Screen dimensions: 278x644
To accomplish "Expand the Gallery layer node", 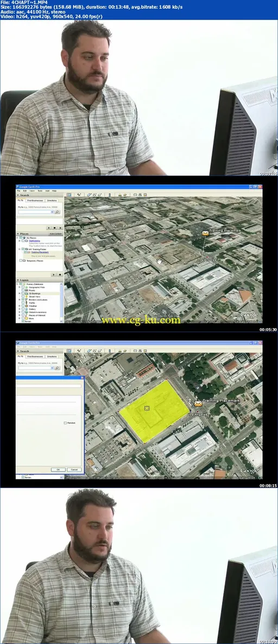I will click(20, 309).
